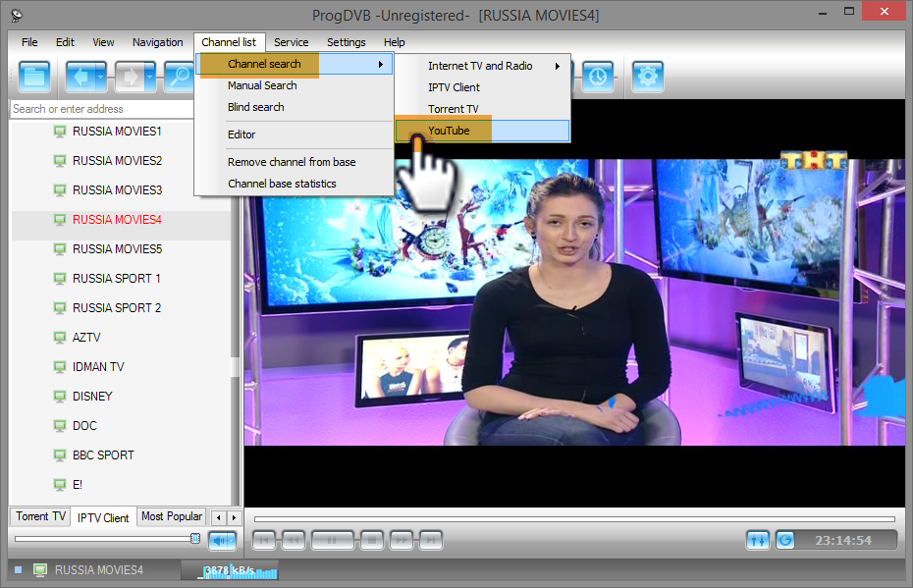Close the Channel list menu
Image resolution: width=913 pixels, height=588 pixels.
(x=229, y=42)
